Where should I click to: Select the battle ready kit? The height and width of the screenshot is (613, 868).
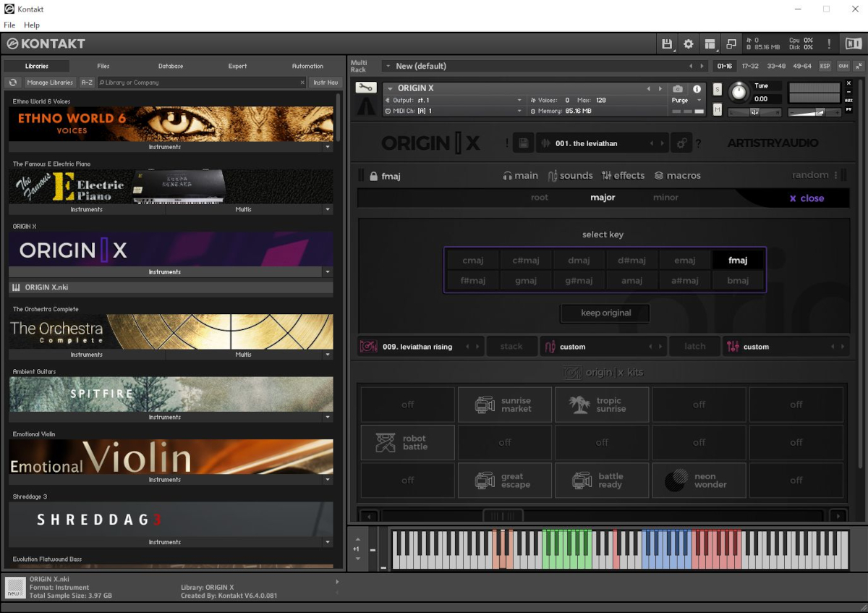[x=602, y=481]
